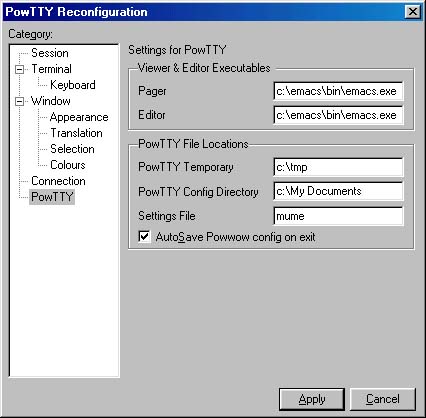Open the Colours category
426x418 pixels.
68,165
